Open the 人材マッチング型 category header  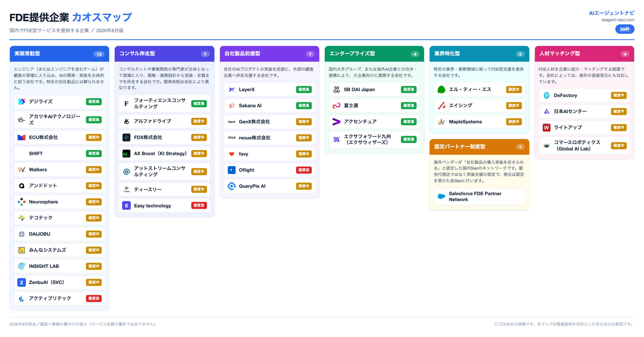(584, 54)
